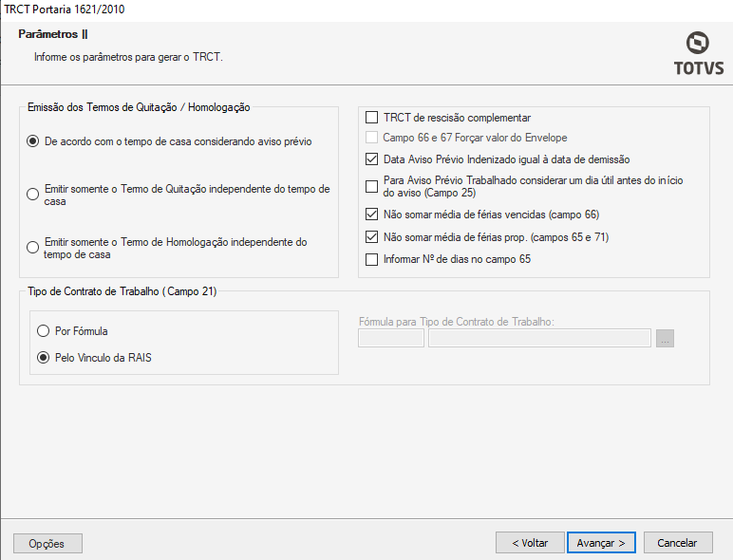
Task: Disable Não somar média de férias prop.
Action: pos(372,236)
